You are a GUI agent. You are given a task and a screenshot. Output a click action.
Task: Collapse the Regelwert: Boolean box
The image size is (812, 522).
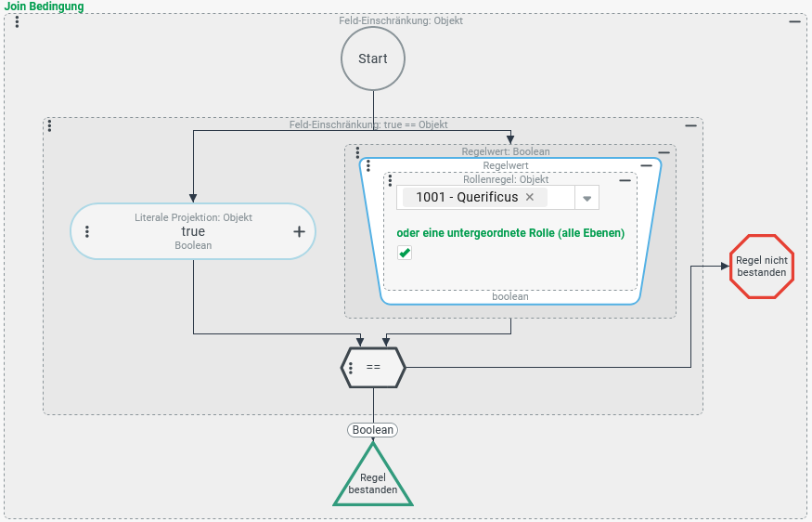tap(664, 152)
